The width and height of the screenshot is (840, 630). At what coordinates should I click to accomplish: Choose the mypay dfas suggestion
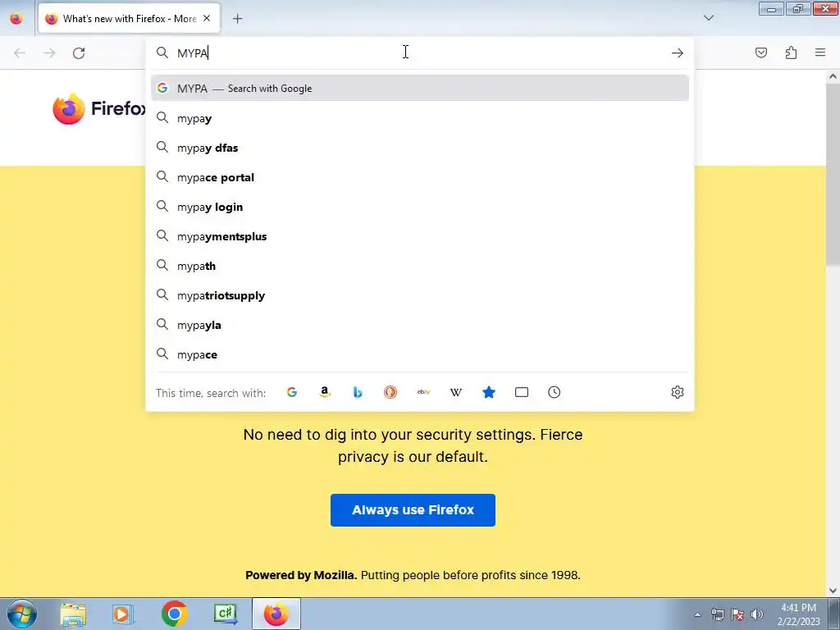419,148
